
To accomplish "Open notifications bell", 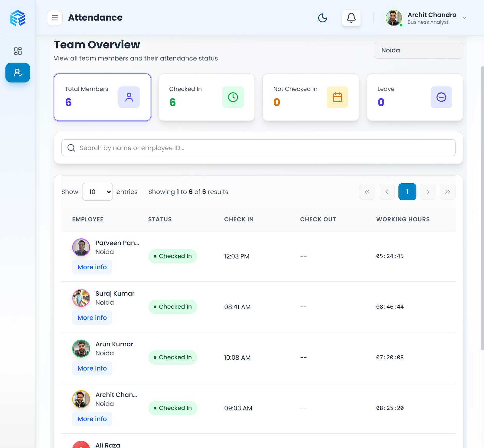I will click(x=351, y=18).
